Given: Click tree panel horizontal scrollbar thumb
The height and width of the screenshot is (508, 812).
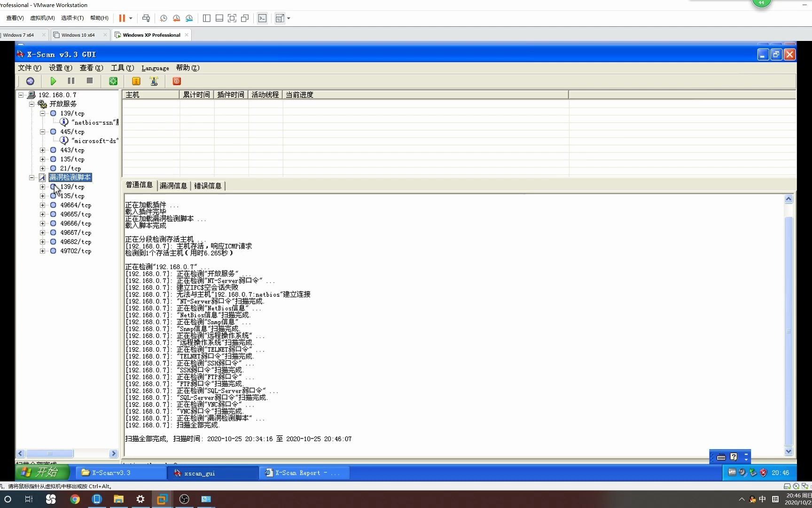Looking at the screenshot, I should point(49,453).
